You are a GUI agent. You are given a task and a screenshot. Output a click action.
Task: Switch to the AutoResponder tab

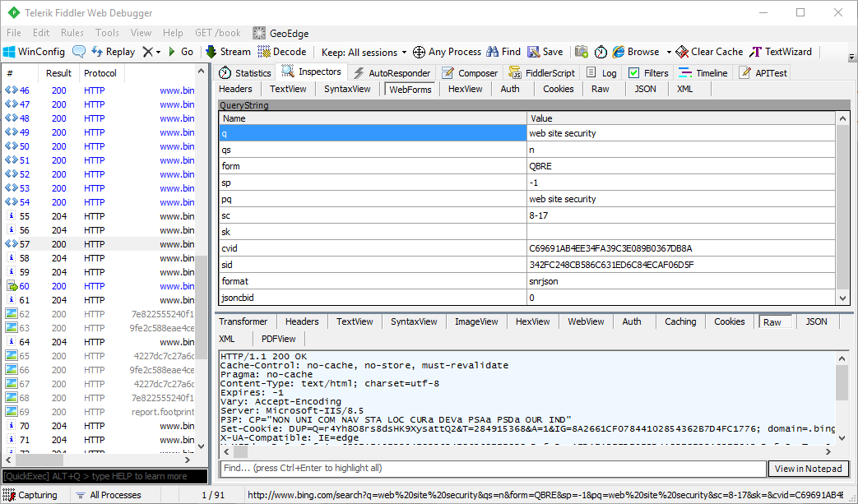392,72
